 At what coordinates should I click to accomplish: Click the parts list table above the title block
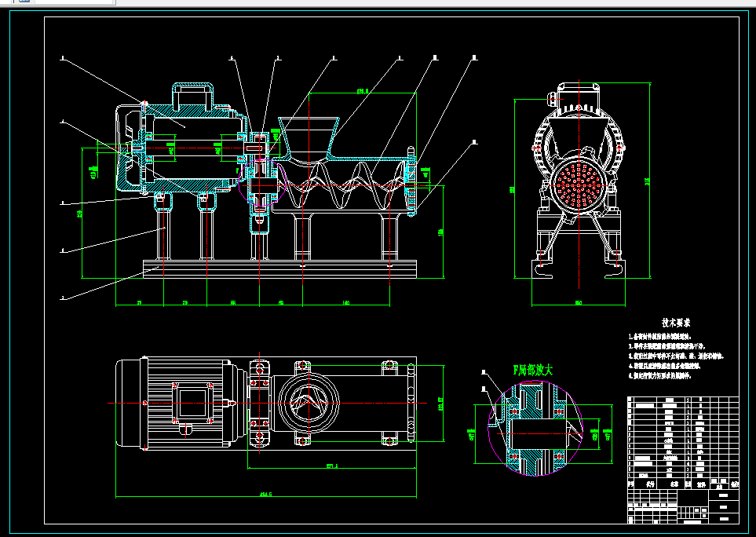683,443
